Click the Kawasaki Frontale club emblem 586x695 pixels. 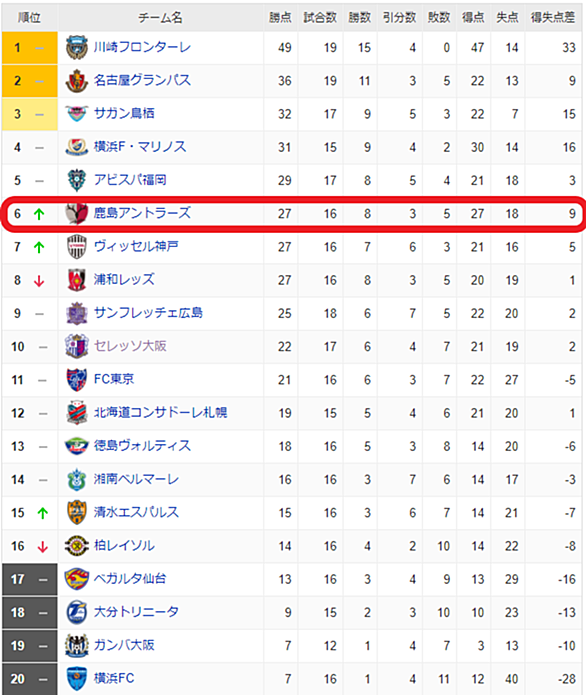pyautogui.click(x=76, y=47)
